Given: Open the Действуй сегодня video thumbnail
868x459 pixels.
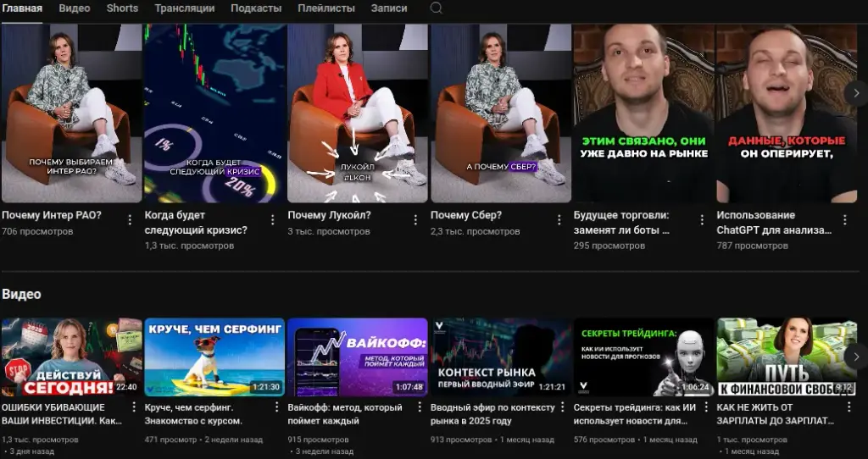Looking at the screenshot, I should coord(71,357).
